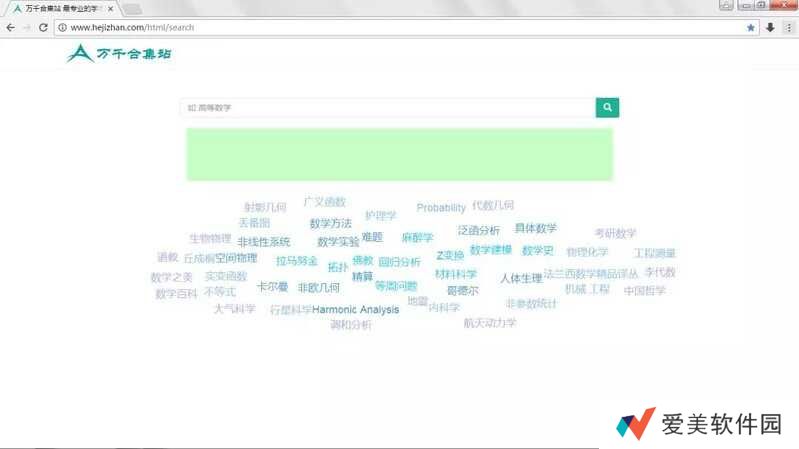This screenshot has height=449, width=799.
Task: Reload the page with refresh icon
Action: 43,28
